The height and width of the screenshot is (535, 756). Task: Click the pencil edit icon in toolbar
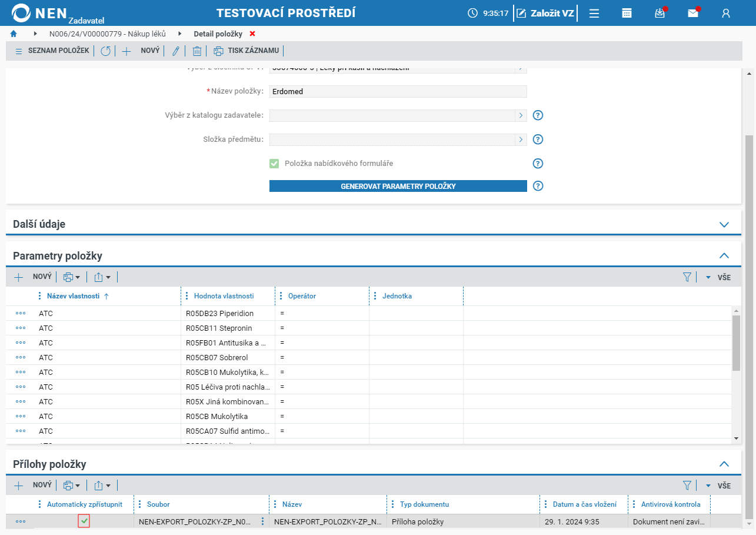tap(175, 51)
